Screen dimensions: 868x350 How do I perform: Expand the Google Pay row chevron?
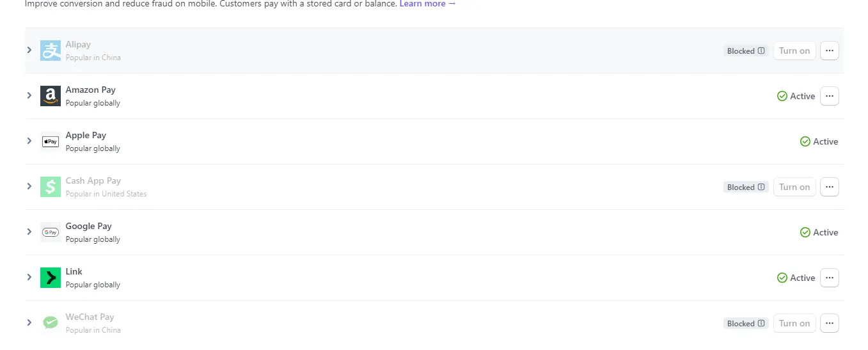click(x=29, y=232)
